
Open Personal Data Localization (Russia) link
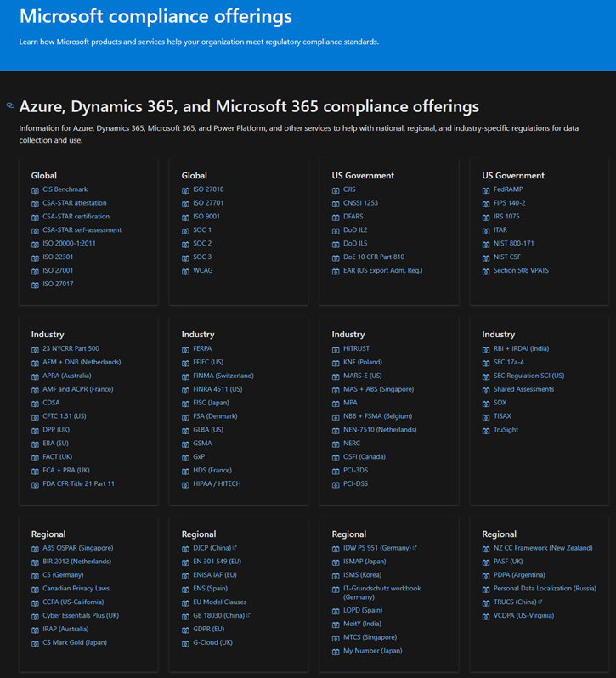pyautogui.click(x=545, y=588)
